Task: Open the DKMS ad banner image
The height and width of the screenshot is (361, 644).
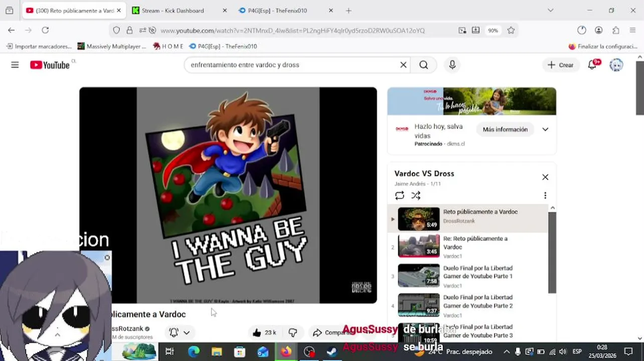Action: pyautogui.click(x=471, y=101)
